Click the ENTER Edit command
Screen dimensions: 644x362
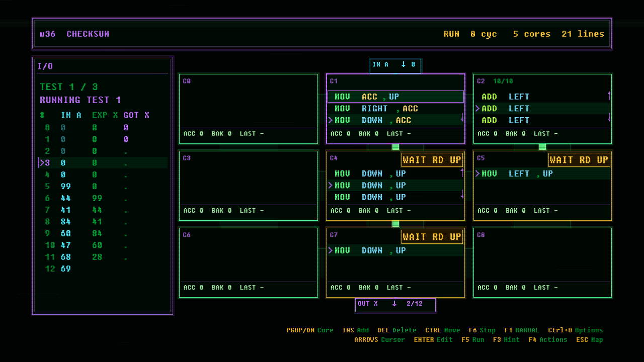[x=433, y=340]
